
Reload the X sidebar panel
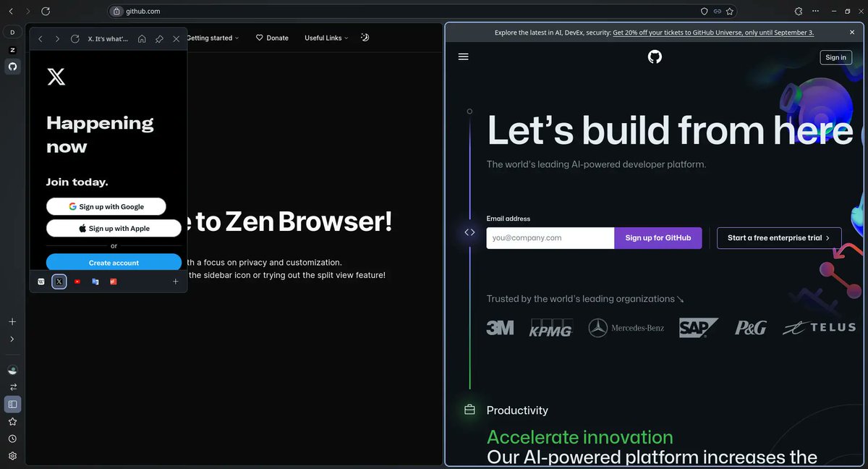(75, 39)
